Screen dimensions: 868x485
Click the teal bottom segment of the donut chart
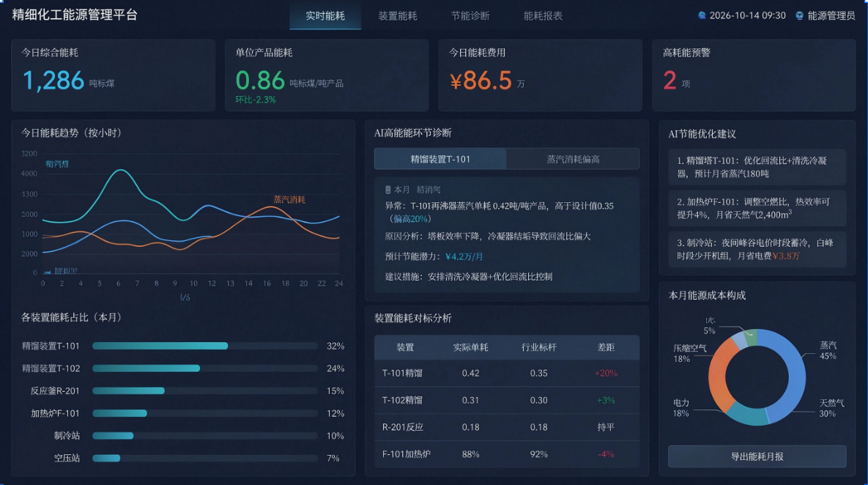pos(747,414)
